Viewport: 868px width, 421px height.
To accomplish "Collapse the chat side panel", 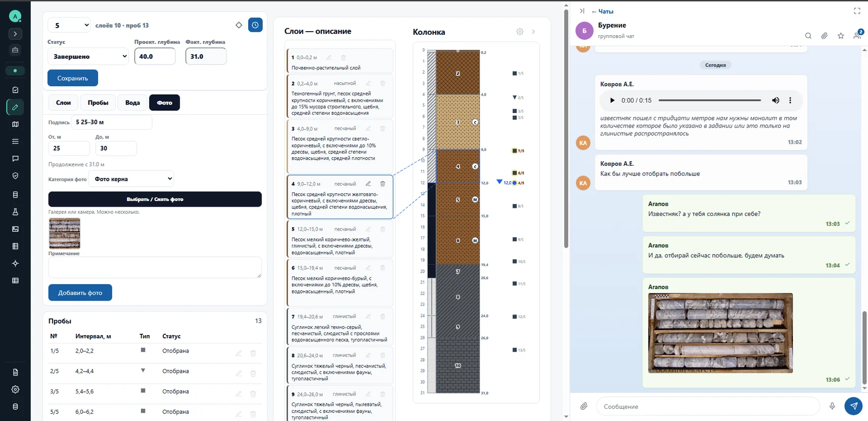I will pyautogui.click(x=582, y=11).
